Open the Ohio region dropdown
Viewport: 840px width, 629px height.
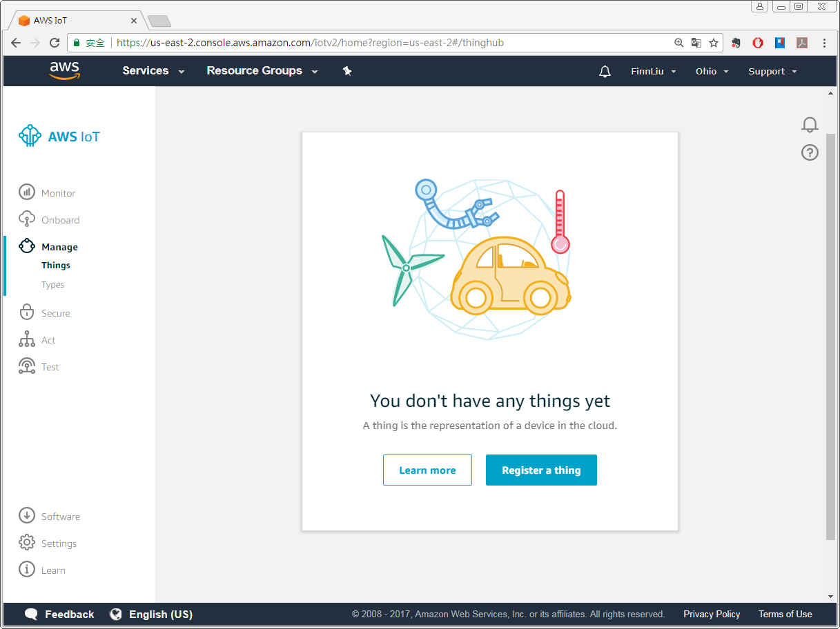click(x=712, y=72)
